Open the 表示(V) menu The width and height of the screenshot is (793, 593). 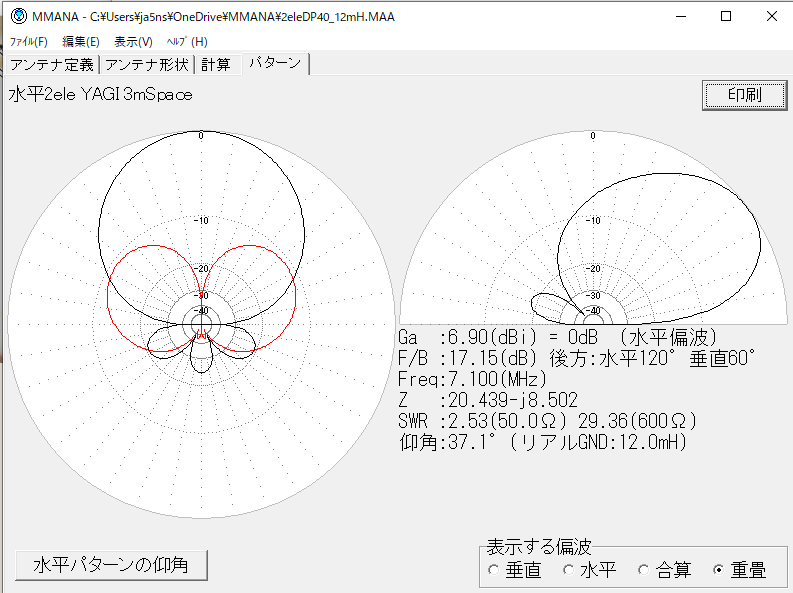[x=134, y=42]
